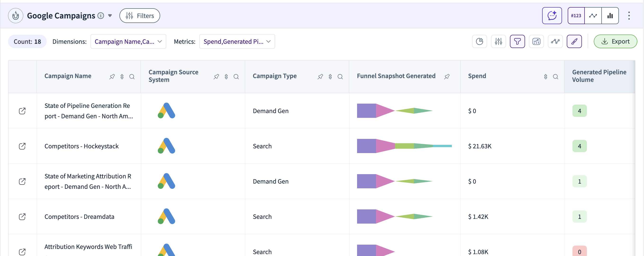Click the paintbrush formatting icon
Screen dimensions: 644x256
[x=574, y=41]
